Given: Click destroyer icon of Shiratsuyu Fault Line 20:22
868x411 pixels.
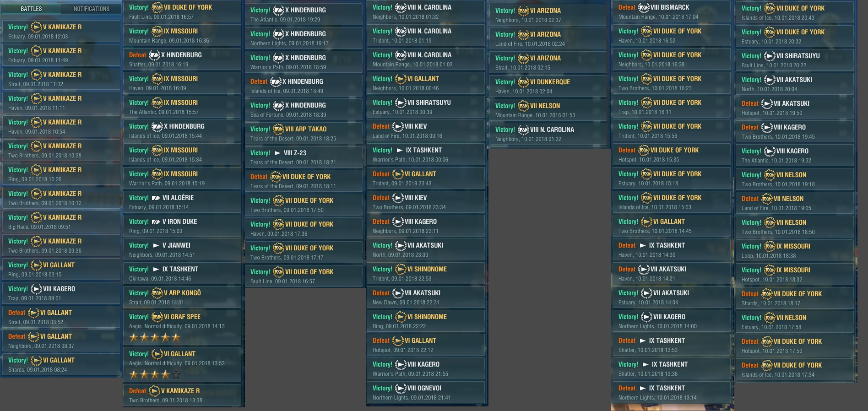Looking at the screenshot, I should (x=770, y=56).
